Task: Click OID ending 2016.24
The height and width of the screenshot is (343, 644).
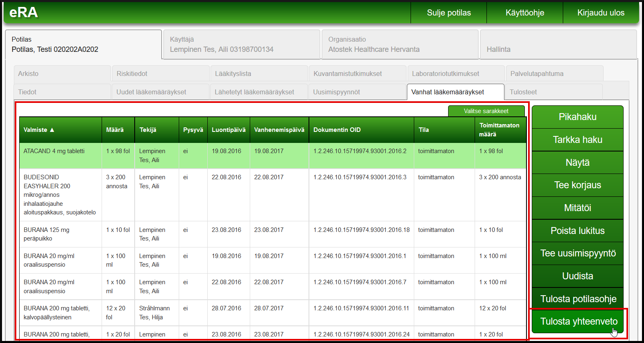Action: 362,334
